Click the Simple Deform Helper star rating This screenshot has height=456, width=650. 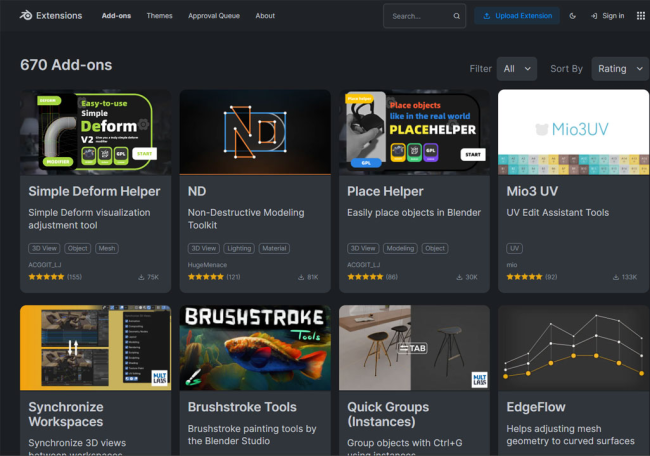point(46,277)
